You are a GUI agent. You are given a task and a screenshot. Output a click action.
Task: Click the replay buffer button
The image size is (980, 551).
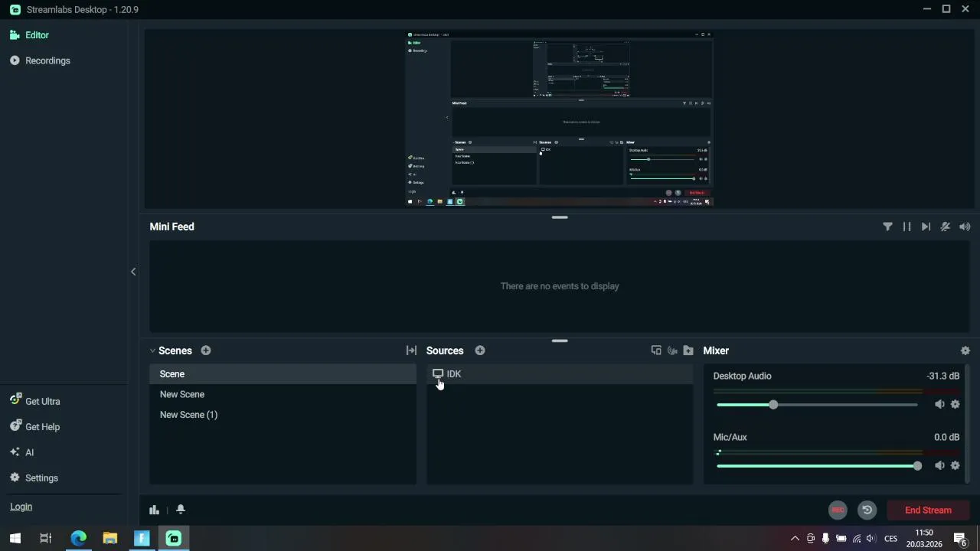(867, 510)
